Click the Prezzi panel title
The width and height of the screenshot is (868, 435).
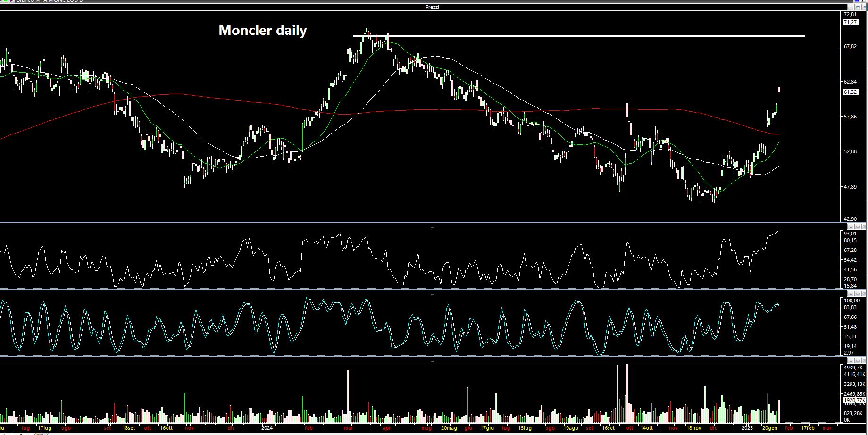432,7
